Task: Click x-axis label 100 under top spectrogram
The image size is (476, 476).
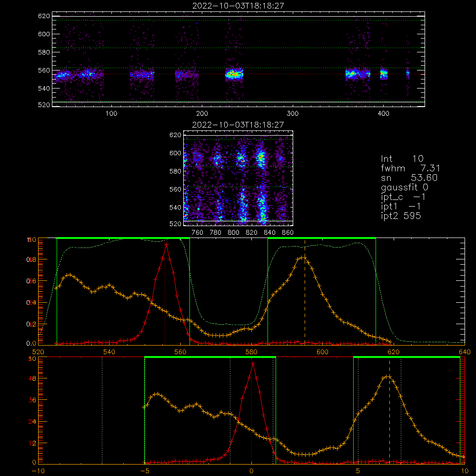Action: click(x=111, y=114)
